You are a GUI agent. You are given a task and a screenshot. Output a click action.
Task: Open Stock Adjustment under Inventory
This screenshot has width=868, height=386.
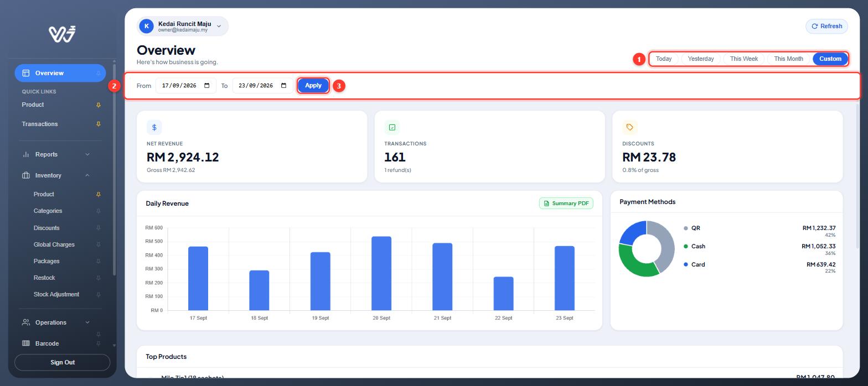[x=56, y=294]
